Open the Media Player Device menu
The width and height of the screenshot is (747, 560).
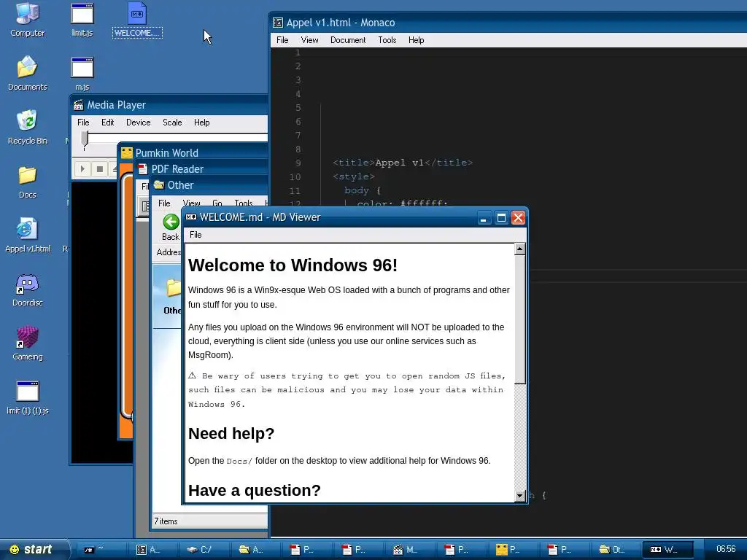pos(138,122)
